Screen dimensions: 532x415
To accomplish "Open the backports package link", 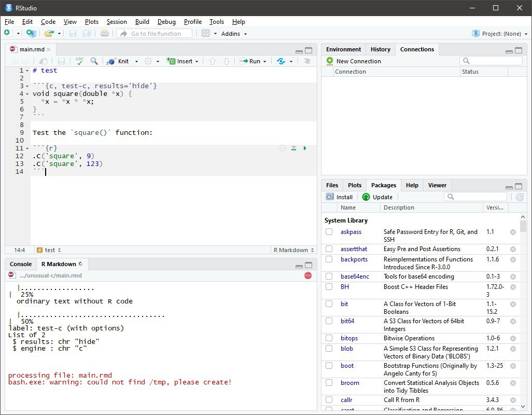I will [354, 259].
